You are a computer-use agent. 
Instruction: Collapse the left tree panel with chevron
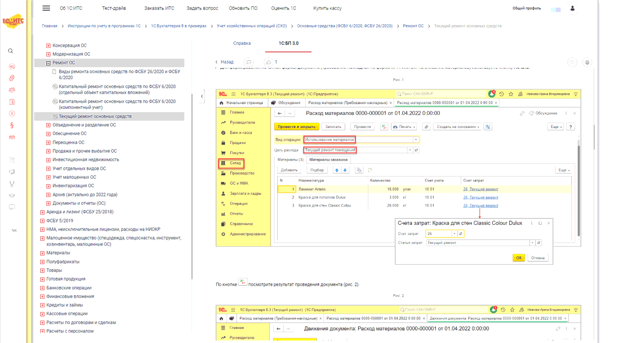202,96
